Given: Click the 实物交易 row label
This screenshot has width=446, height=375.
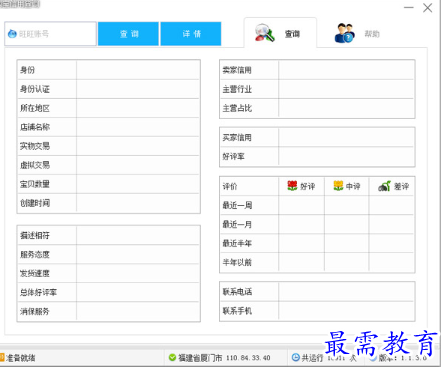Looking at the screenshot, I should point(35,146).
